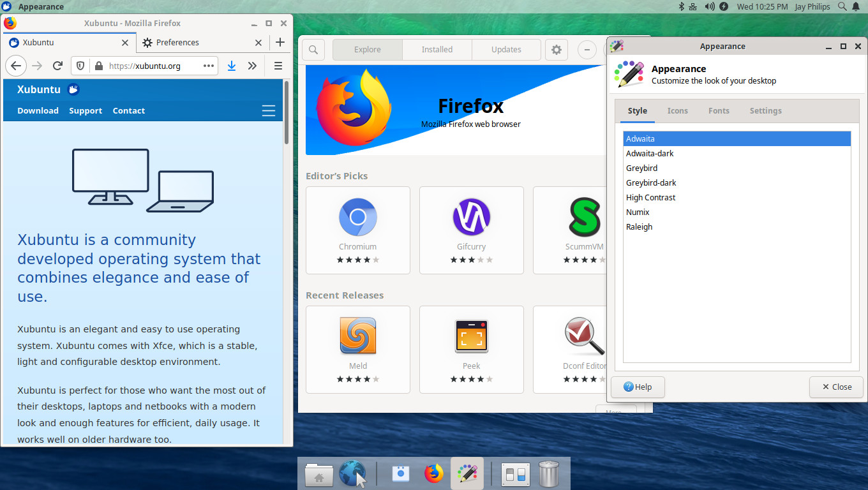868x490 pixels.
Task: Open the software store settings gear
Action: pyautogui.click(x=557, y=50)
